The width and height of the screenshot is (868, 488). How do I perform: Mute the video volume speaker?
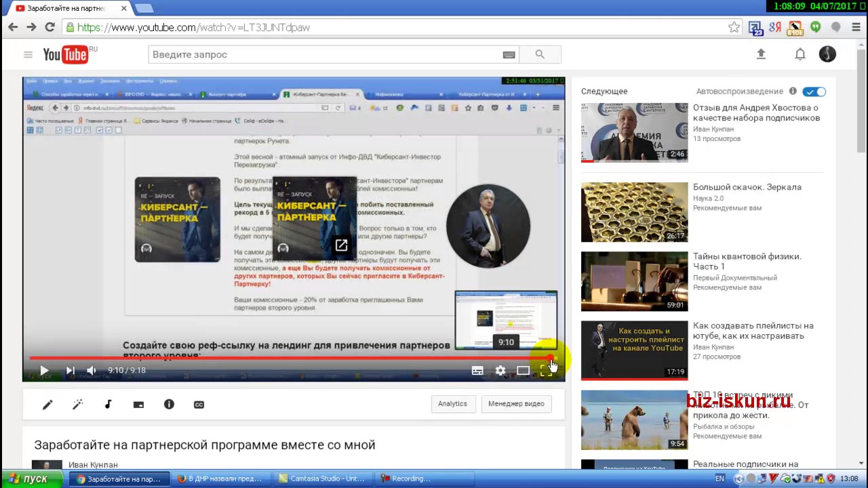92,370
